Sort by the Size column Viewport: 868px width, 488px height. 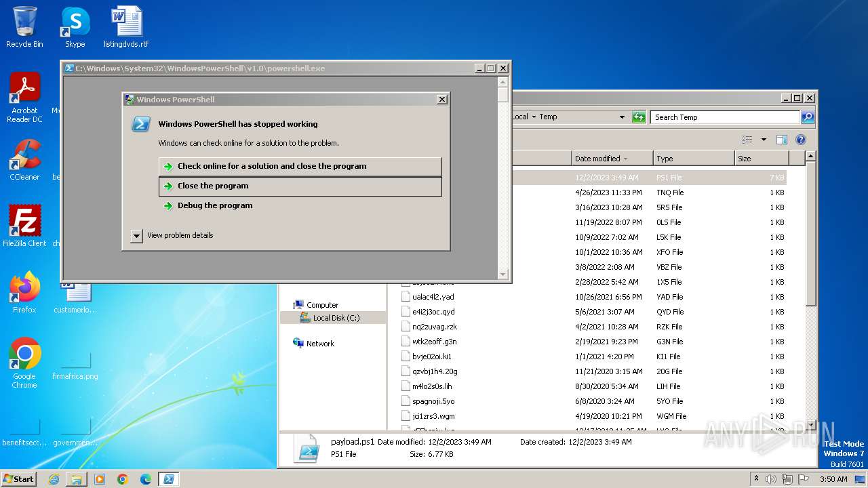point(762,159)
